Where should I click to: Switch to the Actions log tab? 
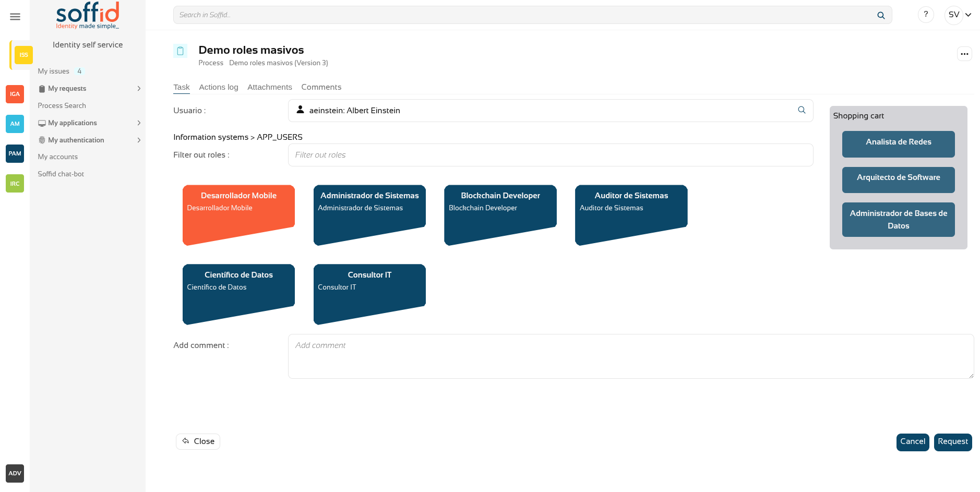tap(218, 87)
